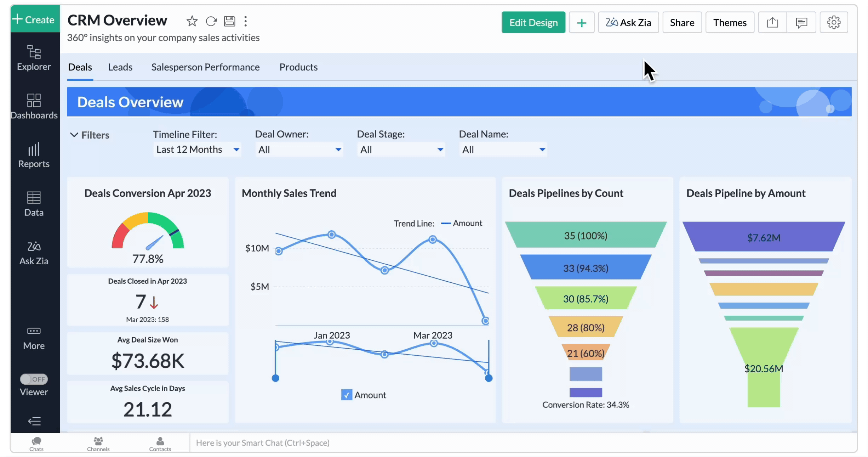Open the Salesperson Performance tab

[x=206, y=67]
